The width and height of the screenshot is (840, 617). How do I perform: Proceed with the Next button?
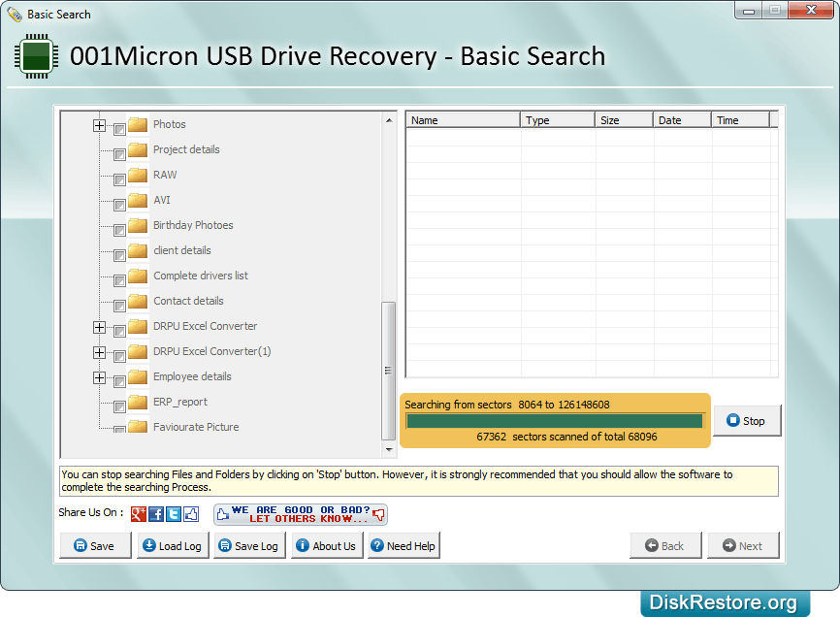[x=743, y=546]
